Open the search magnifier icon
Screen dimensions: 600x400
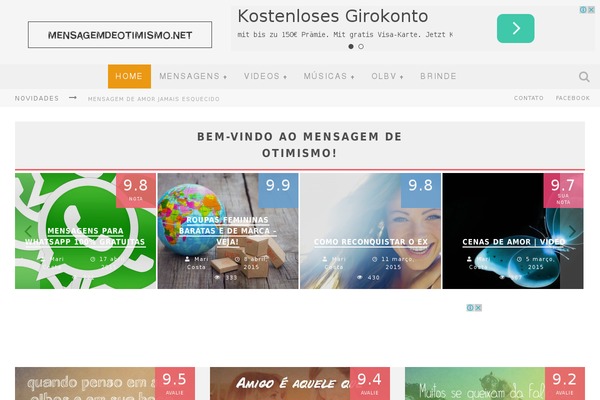click(584, 77)
